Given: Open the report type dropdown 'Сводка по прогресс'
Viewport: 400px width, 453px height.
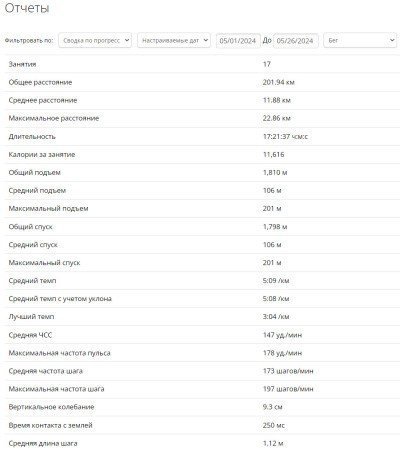Looking at the screenshot, I should pos(95,40).
